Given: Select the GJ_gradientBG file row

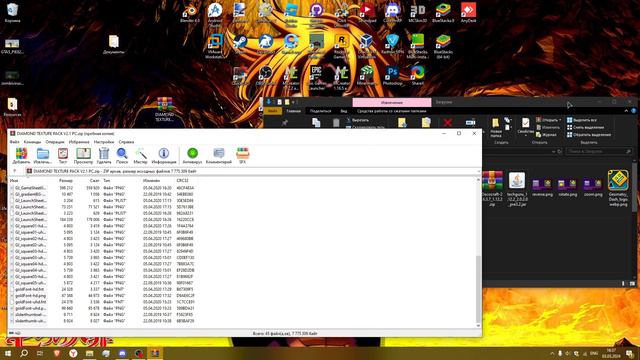Looking at the screenshot, I should coord(102,194).
